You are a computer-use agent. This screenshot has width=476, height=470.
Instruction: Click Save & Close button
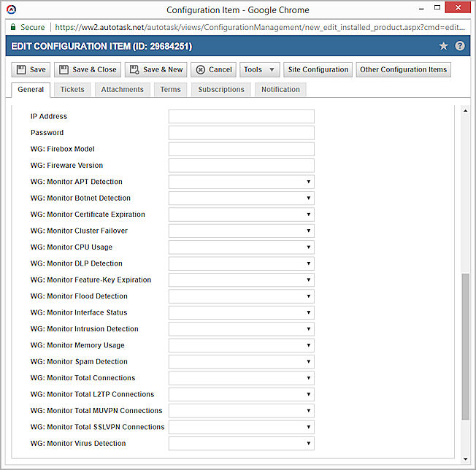tap(88, 70)
